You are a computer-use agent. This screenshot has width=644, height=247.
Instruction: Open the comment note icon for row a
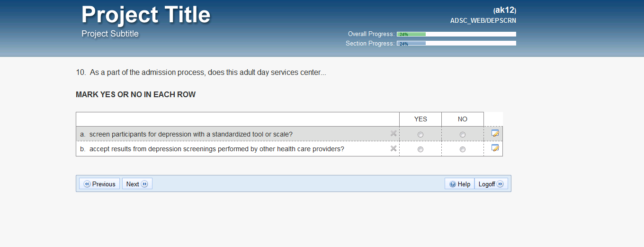[x=495, y=133]
